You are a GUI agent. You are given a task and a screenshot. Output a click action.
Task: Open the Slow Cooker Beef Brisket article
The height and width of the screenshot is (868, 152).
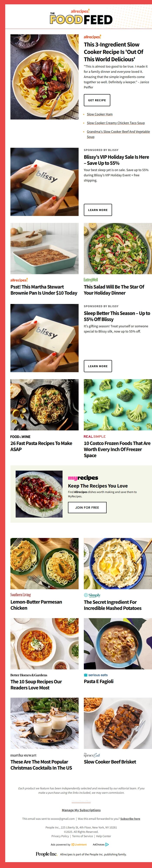(x=110, y=762)
